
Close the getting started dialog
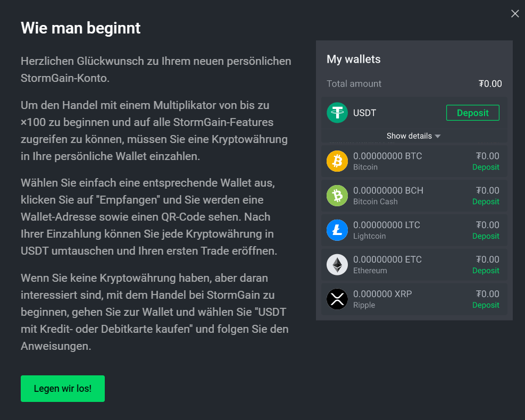pyautogui.click(x=515, y=13)
